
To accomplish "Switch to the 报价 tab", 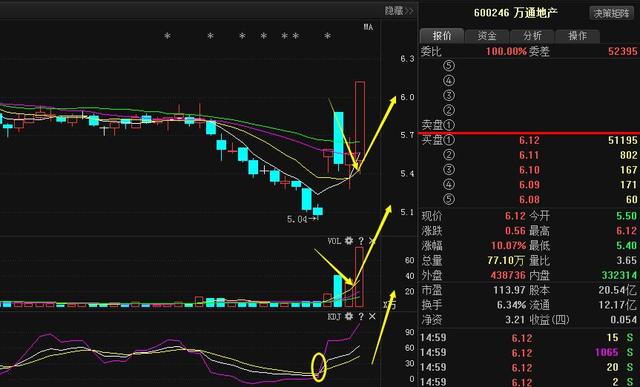I will coord(442,36).
